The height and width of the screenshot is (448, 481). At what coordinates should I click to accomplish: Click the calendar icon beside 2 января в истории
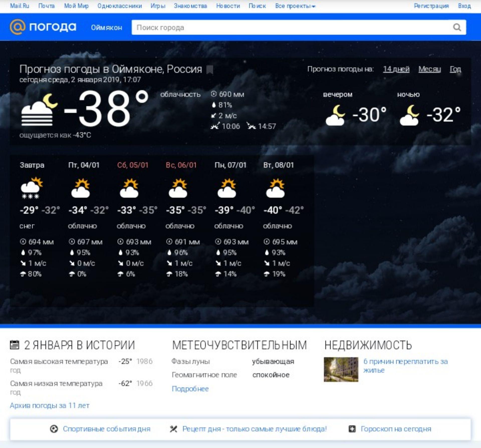tap(15, 345)
